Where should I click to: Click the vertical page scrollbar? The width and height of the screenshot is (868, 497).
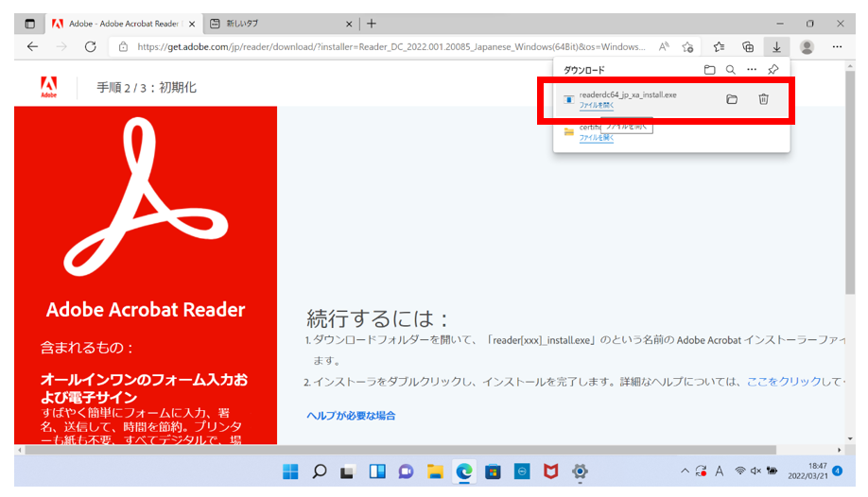point(850,182)
